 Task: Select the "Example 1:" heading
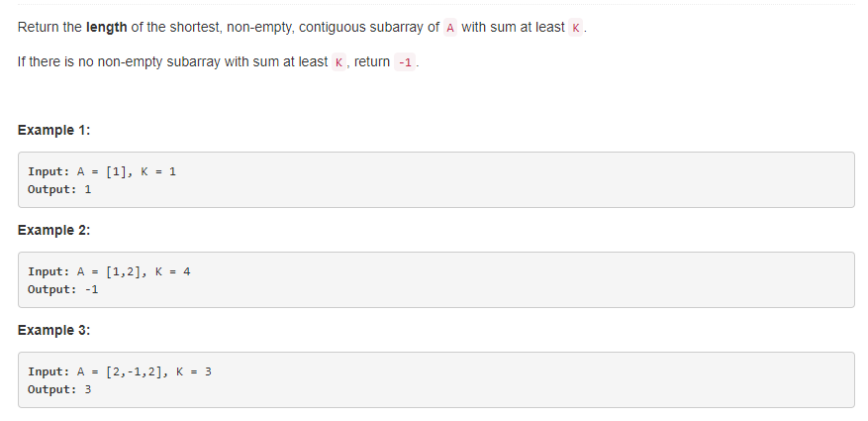tap(54, 131)
